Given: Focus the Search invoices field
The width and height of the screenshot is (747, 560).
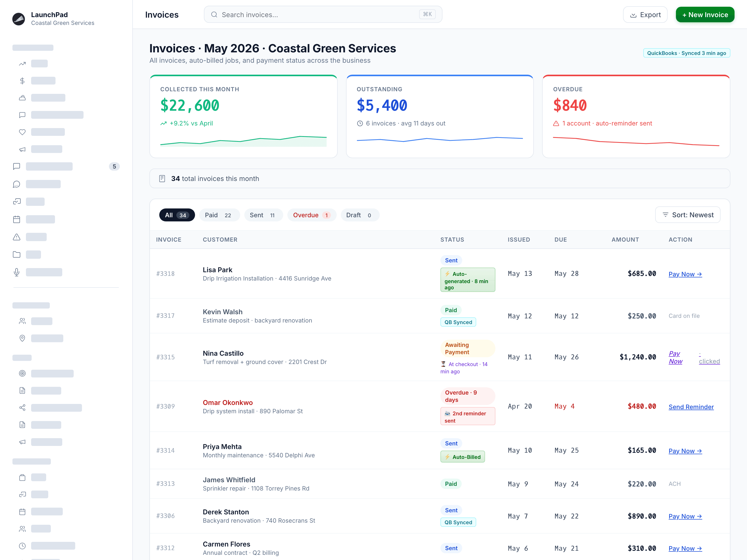Looking at the screenshot, I should point(323,15).
